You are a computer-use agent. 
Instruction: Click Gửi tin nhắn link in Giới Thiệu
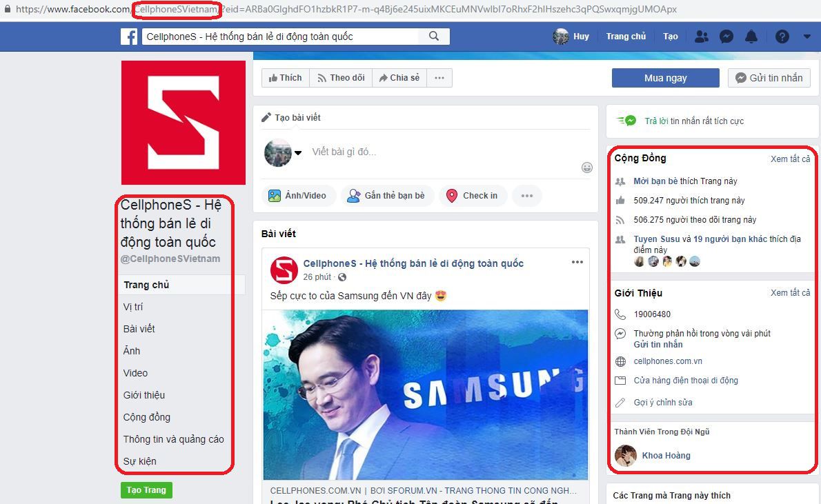click(658, 344)
